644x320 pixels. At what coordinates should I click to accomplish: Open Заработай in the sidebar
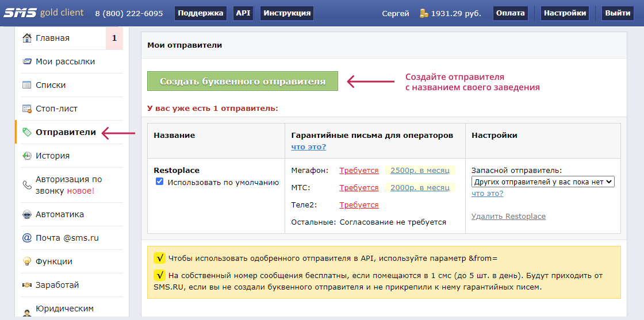pyautogui.click(x=57, y=285)
